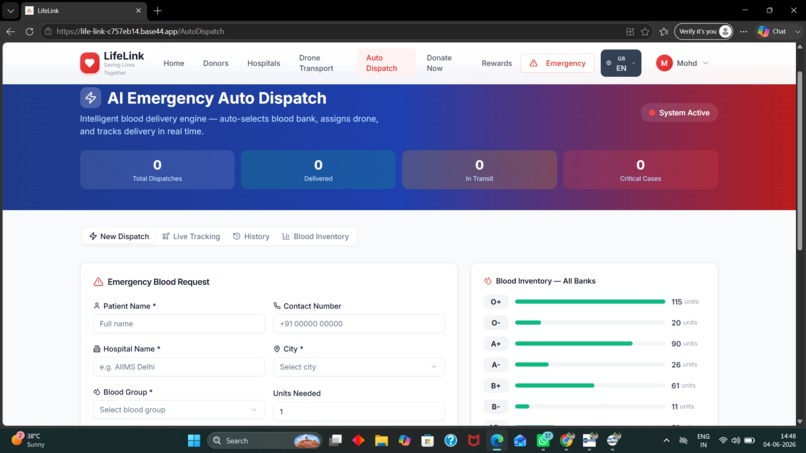This screenshot has width=806, height=453.
Task: Expand the Mohd user menu chevron
Action: point(706,63)
